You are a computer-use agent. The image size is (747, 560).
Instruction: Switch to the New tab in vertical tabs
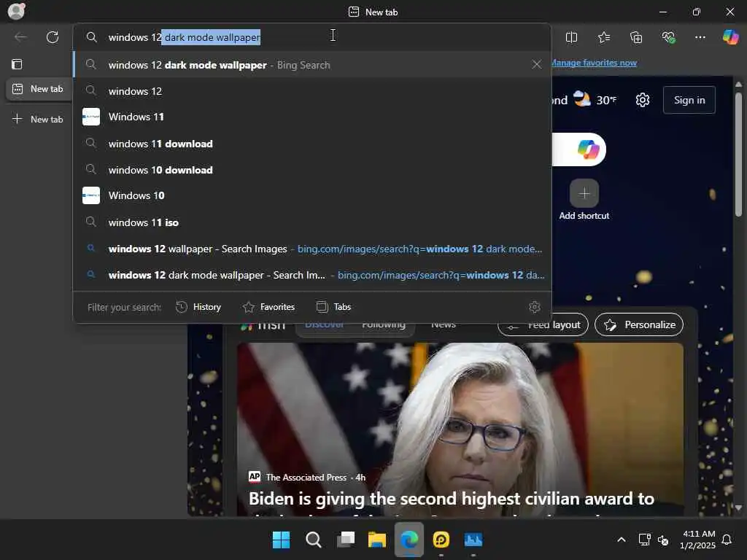click(x=38, y=89)
